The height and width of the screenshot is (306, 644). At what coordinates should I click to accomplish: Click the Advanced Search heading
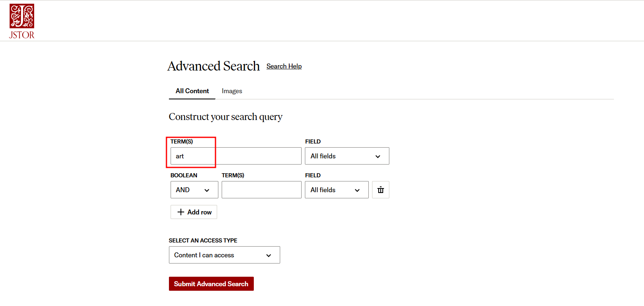point(213,66)
